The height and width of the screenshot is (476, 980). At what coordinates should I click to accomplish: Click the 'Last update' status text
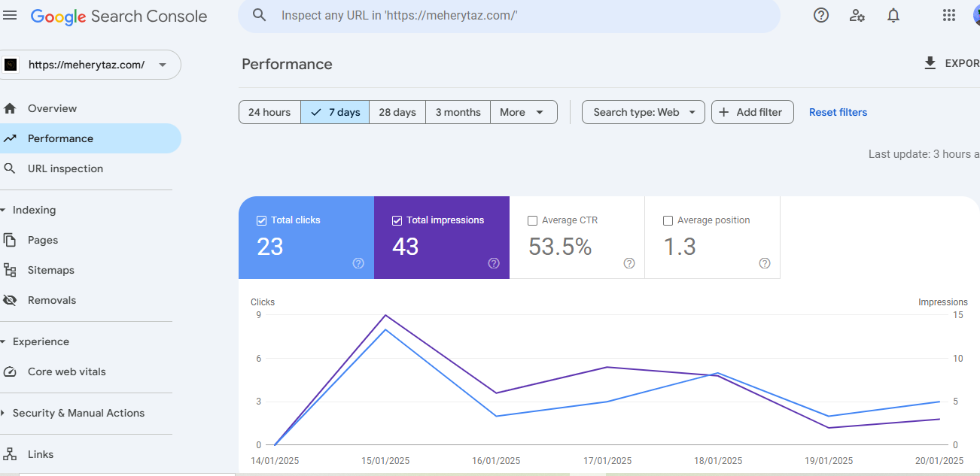(x=924, y=154)
